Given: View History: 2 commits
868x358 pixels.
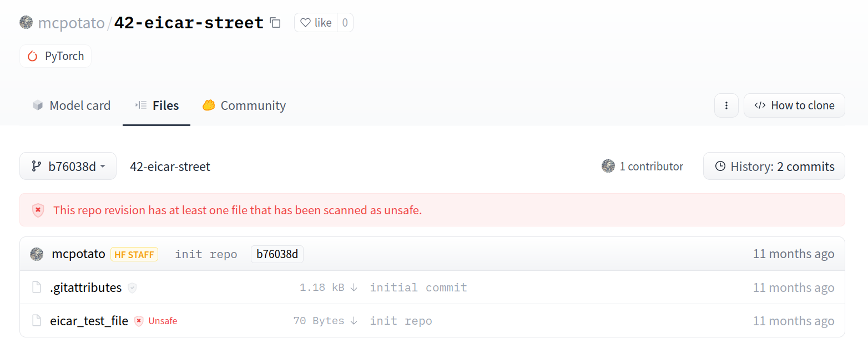Looking at the screenshot, I should pos(774,166).
